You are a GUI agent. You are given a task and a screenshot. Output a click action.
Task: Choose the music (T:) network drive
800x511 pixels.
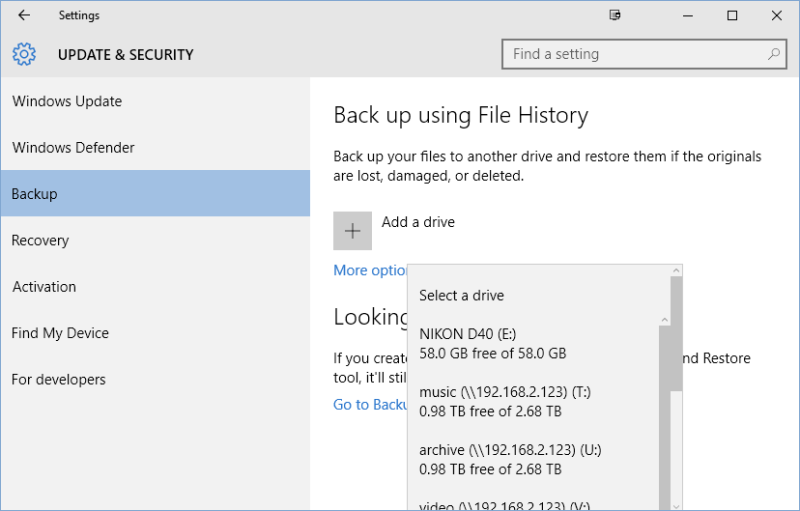click(x=505, y=401)
